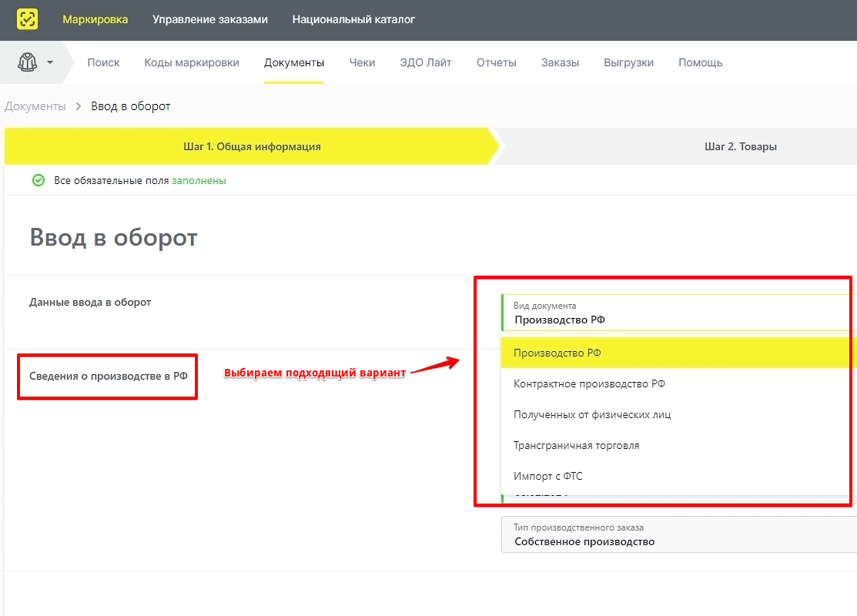
Task: Go to Шаг 2. Товары step
Action: pyautogui.click(x=741, y=146)
